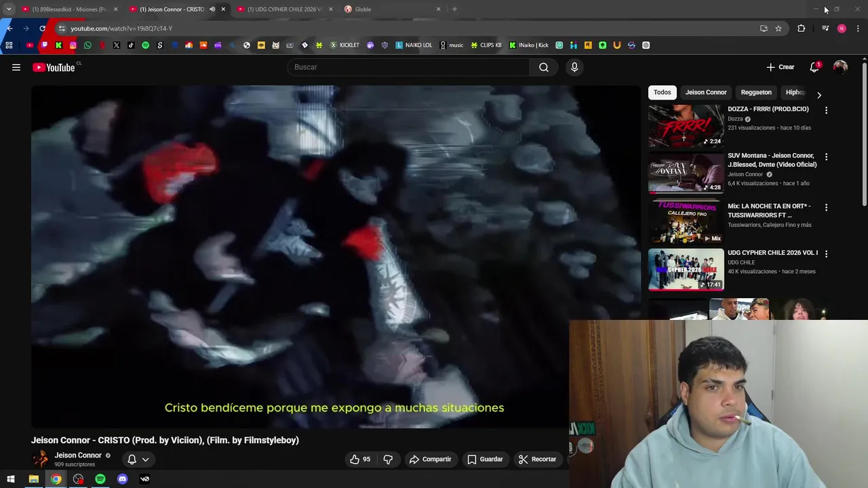Select the Reggaeton filter chip
868x488 pixels.
(x=756, y=92)
